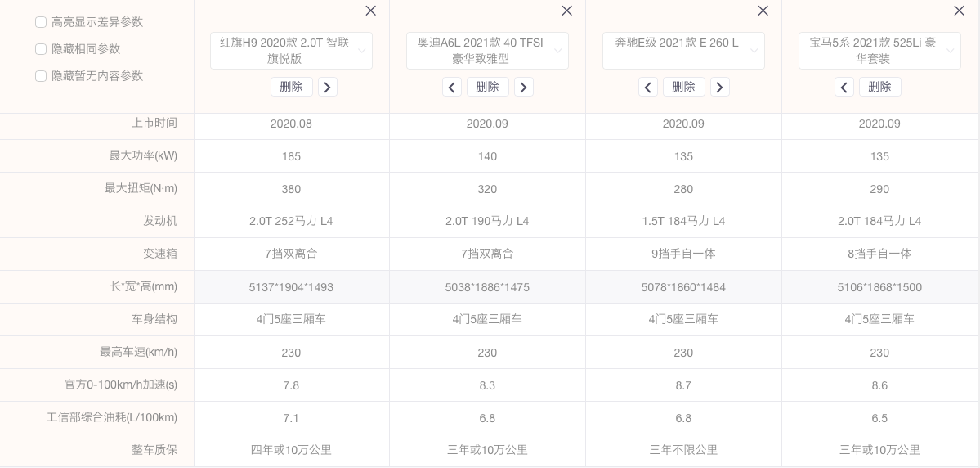Enable 高亮显示差异参数 checkbox
980x468 pixels.
(x=41, y=22)
